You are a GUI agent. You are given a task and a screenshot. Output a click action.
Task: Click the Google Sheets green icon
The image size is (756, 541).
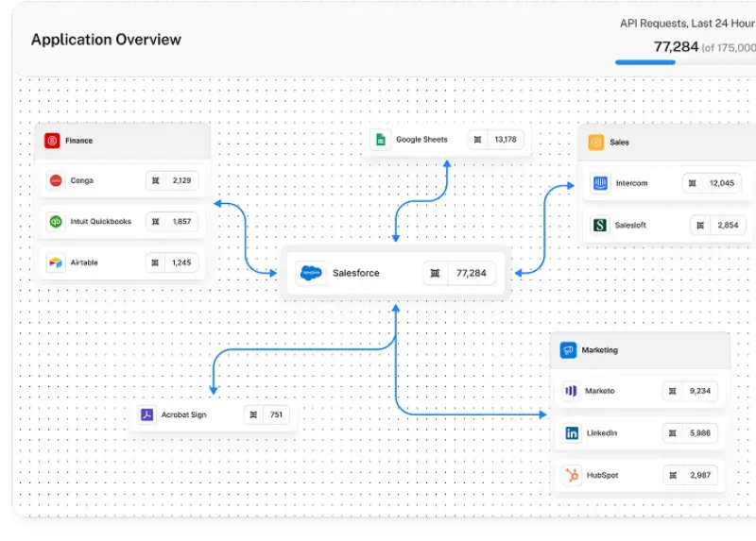[x=381, y=140]
